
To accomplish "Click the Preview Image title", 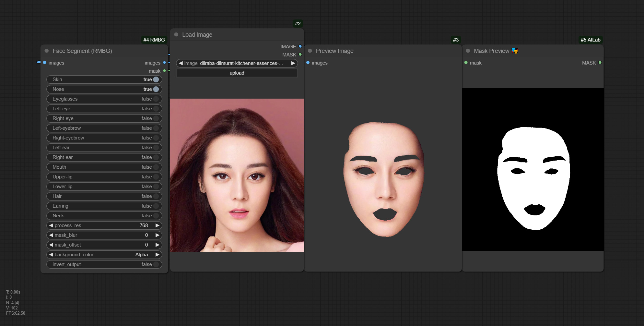I will (x=334, y=51).
